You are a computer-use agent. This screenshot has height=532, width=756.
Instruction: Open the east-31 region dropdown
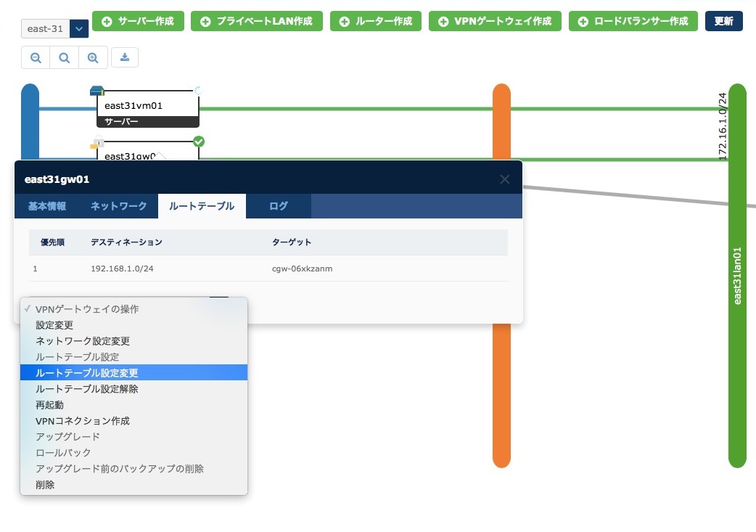click(80, 29)
